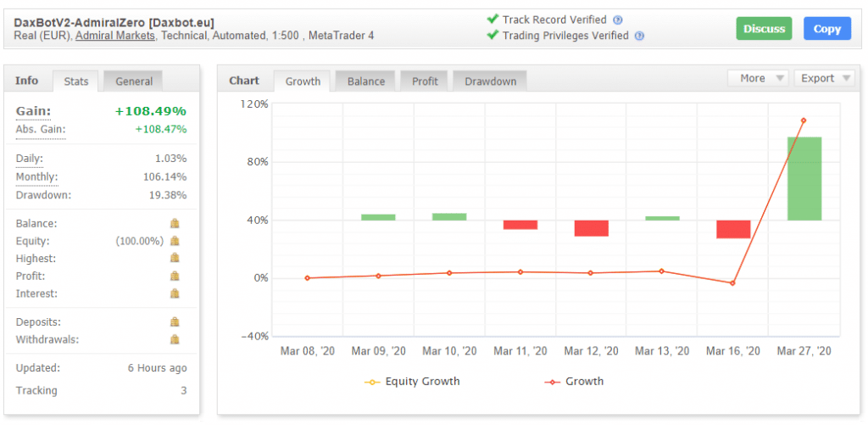Click the Mar 27 growth line data point
The width and height of the screenshot is (868, 425).
point(804,120)
